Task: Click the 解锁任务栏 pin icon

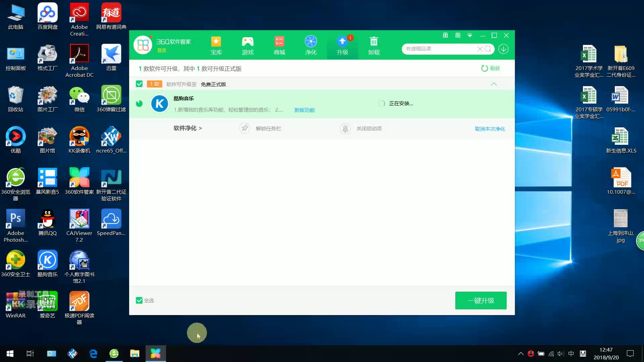Action: pos(245,128)
